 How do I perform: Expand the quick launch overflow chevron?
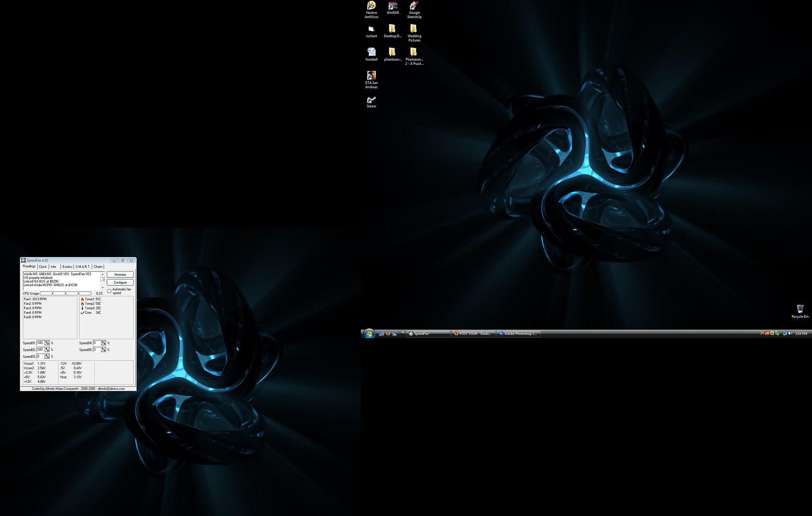click(x=403, y=332)
